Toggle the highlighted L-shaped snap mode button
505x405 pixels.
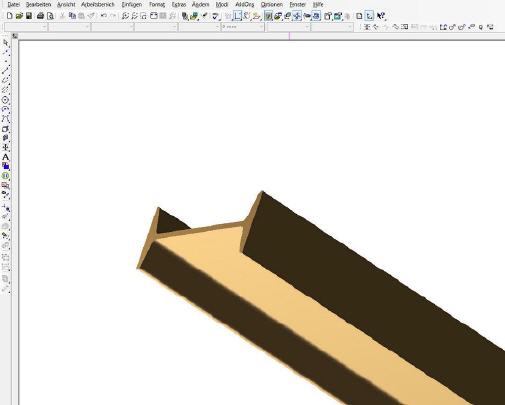point(237,16)
